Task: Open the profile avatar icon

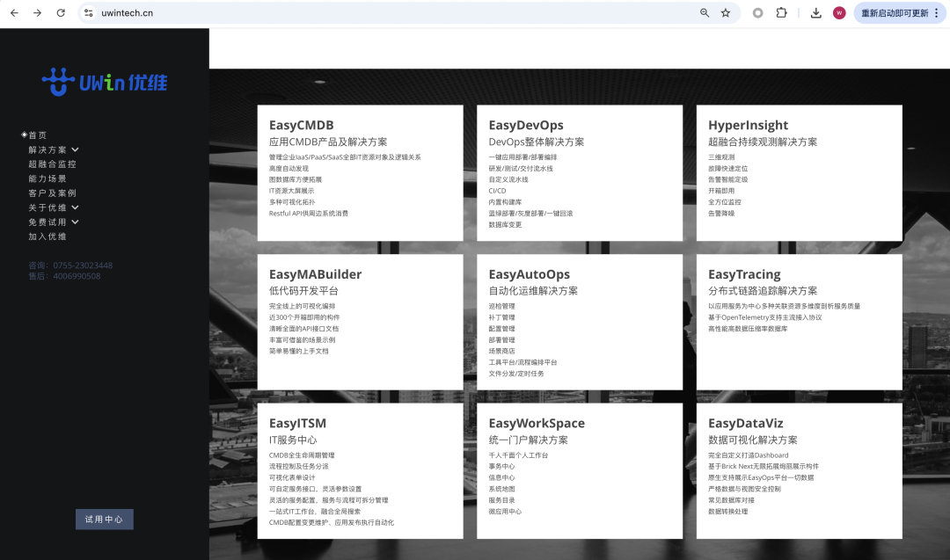Action: [839, 12]
